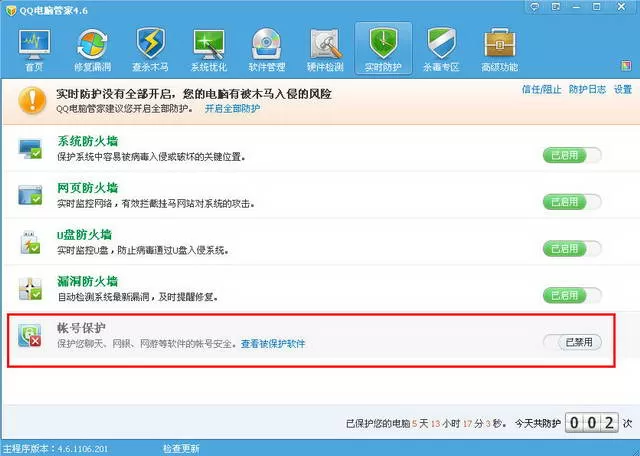Viewport: 640px width, 456px height.
Task: Click the 网页防火墙 browser icon
Action: 30,195
